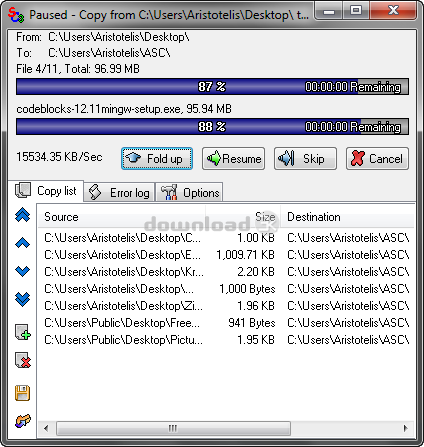Open the Options tab
The height and width of the screenshot is (447, 424).
[189, 192]
